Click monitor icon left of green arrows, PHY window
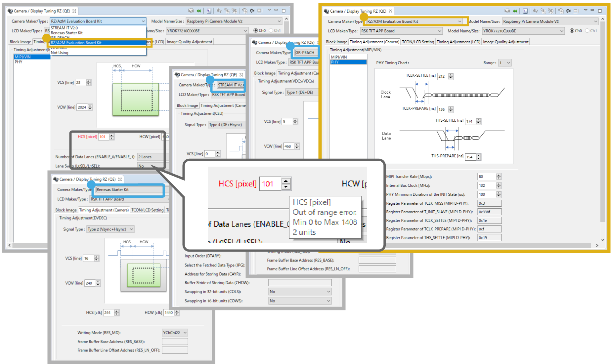The width and height of the screenshot is (612, 364). 507,11
